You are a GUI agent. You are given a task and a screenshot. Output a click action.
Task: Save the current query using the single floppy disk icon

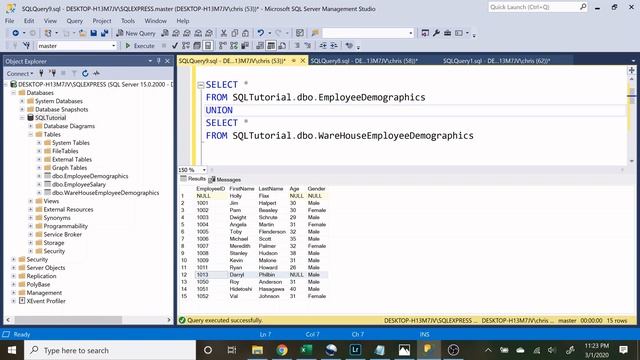click(x=93, y=33)
